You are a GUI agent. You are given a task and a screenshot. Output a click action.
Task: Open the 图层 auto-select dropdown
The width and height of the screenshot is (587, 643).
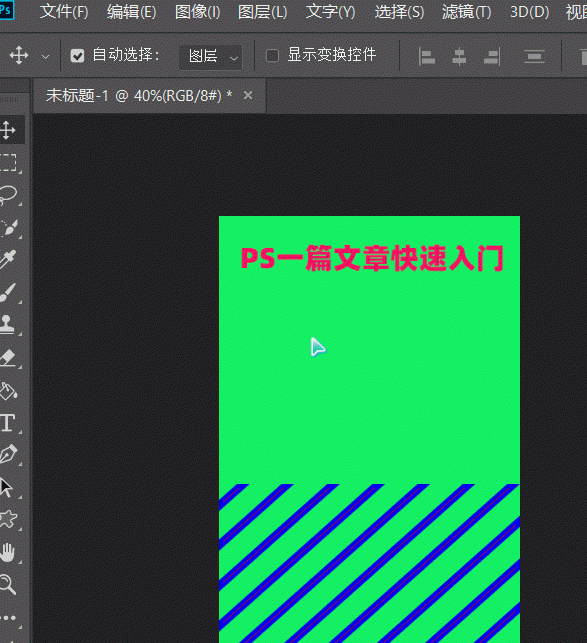coord(211,57)
